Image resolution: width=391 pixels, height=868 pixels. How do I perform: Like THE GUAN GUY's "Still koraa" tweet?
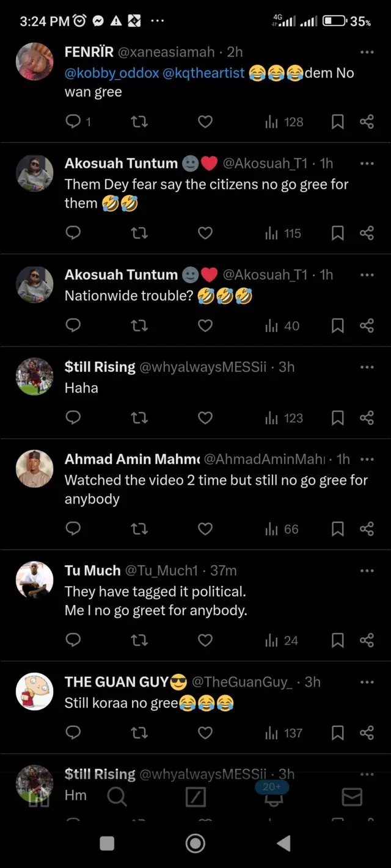(205, 732)
